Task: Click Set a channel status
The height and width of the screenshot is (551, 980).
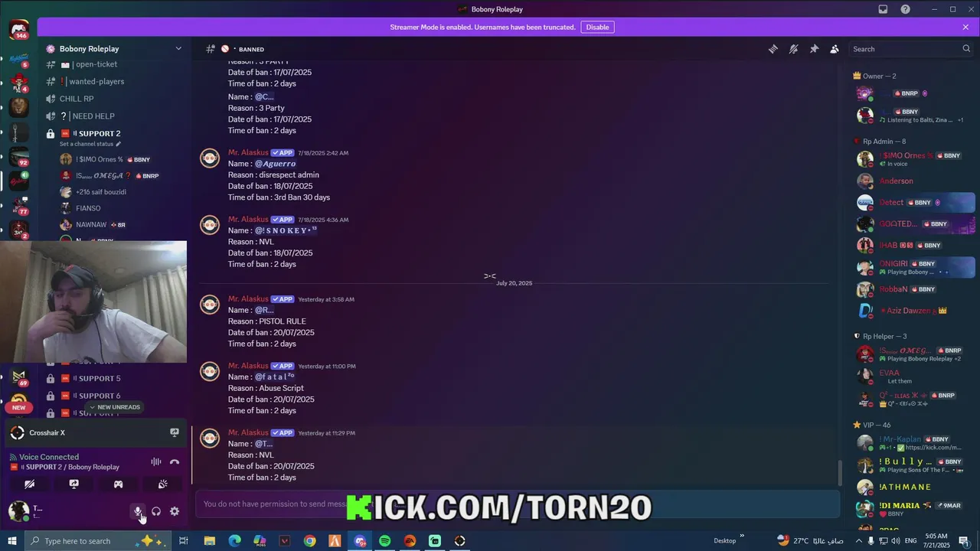Action: (90, 144)
